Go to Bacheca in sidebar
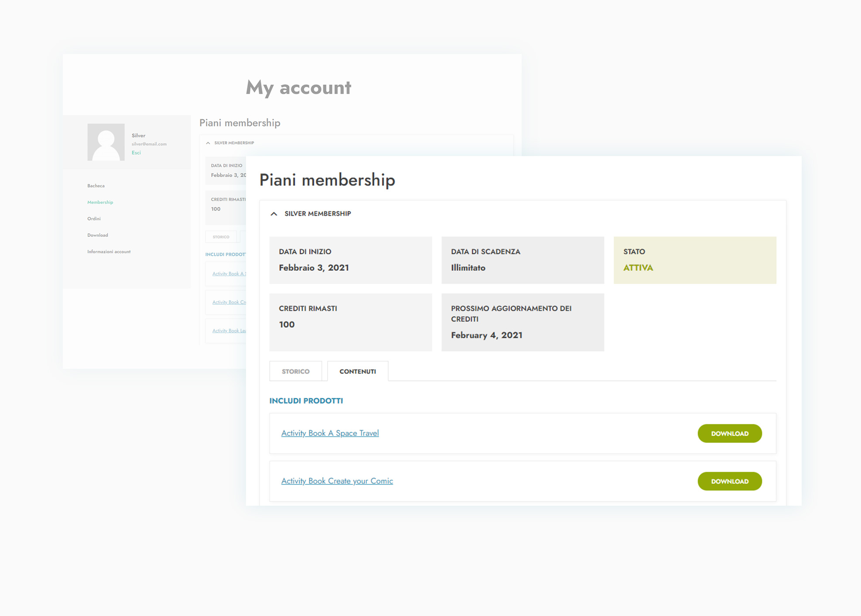 96,186
